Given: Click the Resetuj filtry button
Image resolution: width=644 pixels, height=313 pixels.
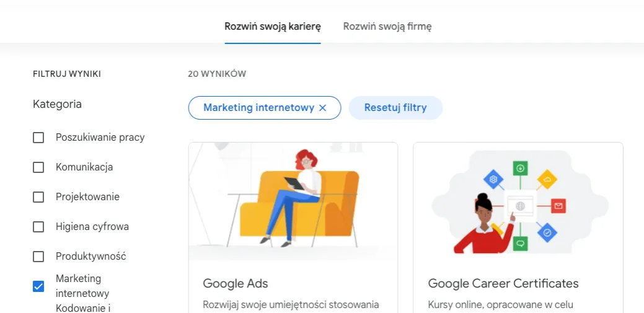Looking at the screenshot, I should [395, 108].
